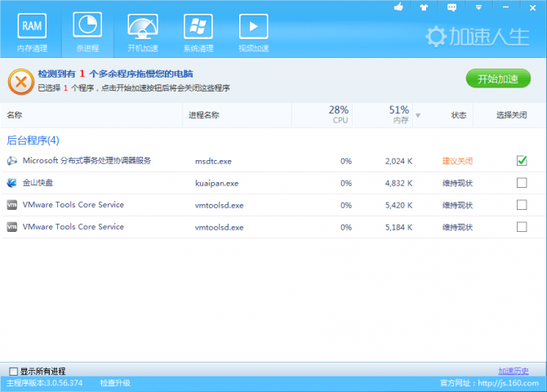The height and width of the screenshot is (392, 547).
Task: Click the sort arrow beside 内存 column
Action: tap(418, 115)
